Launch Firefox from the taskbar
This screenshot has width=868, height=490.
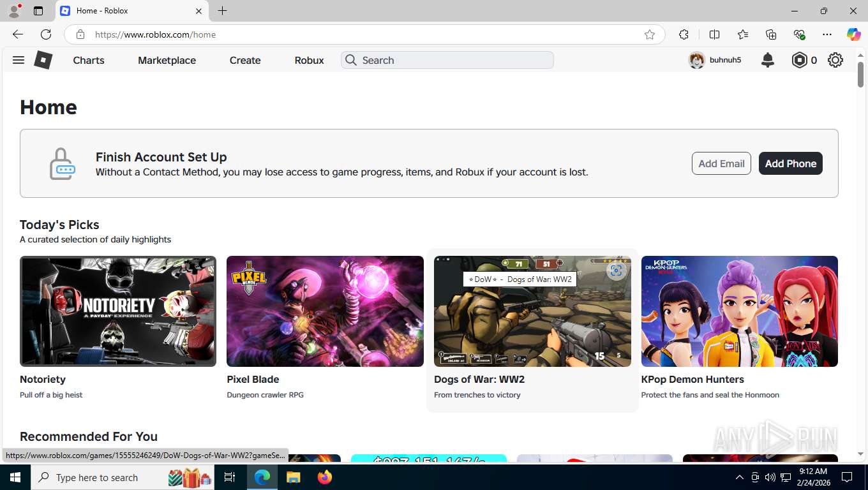click(x=325, y=477)
